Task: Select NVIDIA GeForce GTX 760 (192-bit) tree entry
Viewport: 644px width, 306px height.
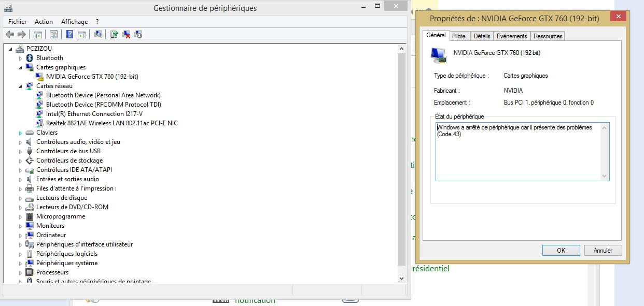Action: 92,77
